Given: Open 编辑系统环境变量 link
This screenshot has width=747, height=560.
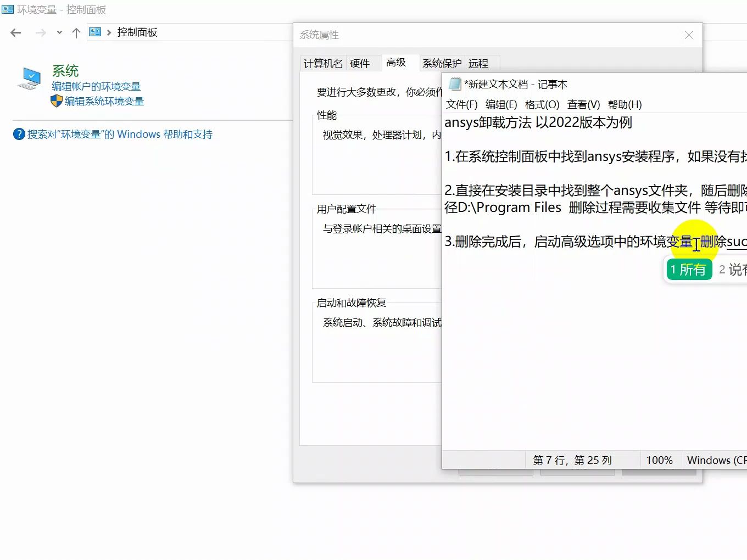Looking at the screenshot, I should click(x=104, y=101).
